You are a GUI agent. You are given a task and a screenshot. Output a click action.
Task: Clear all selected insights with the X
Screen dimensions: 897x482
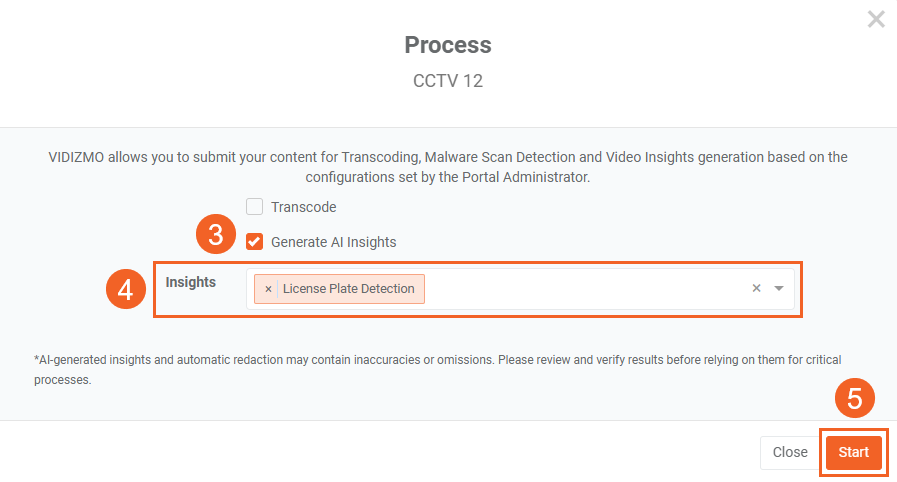click(x=757, y=288)
